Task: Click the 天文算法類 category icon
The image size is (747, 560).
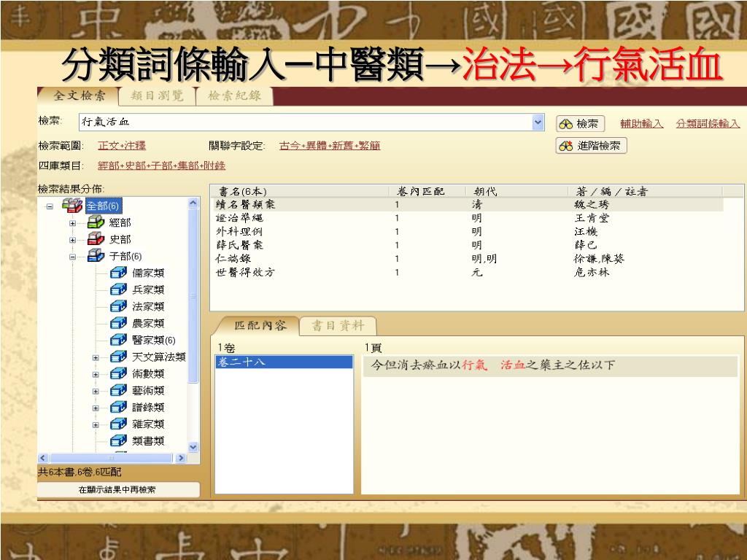Action: pyautogui.click(x=118, y=356)
